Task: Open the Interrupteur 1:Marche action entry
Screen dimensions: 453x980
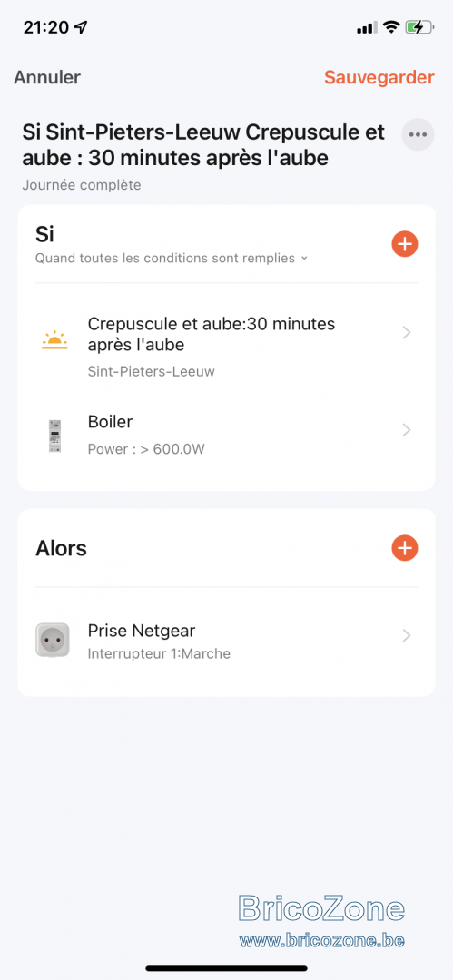Action: [227, 640]
